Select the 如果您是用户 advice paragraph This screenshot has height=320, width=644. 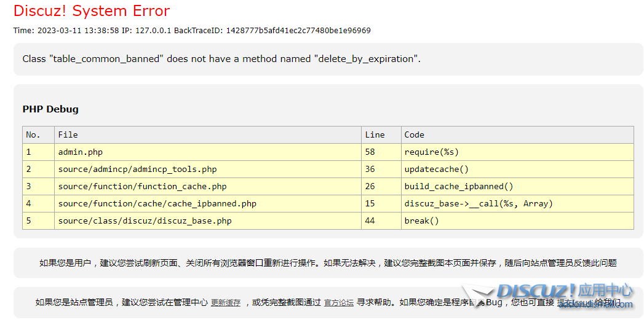point(328,263)
